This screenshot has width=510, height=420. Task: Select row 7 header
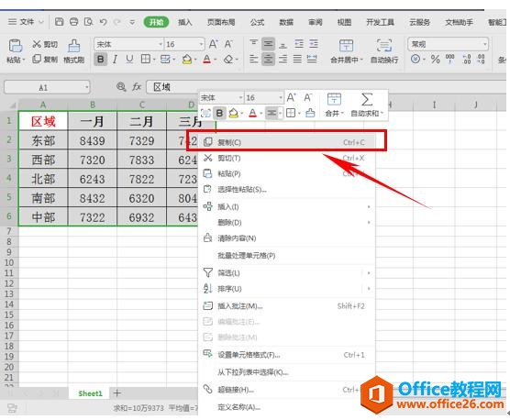coord(9,231)
